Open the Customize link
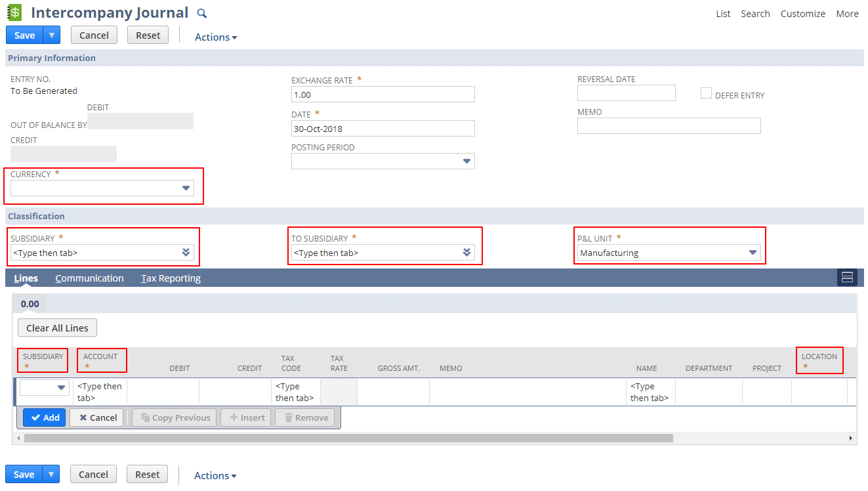868x491 pixels. point(803,14)
